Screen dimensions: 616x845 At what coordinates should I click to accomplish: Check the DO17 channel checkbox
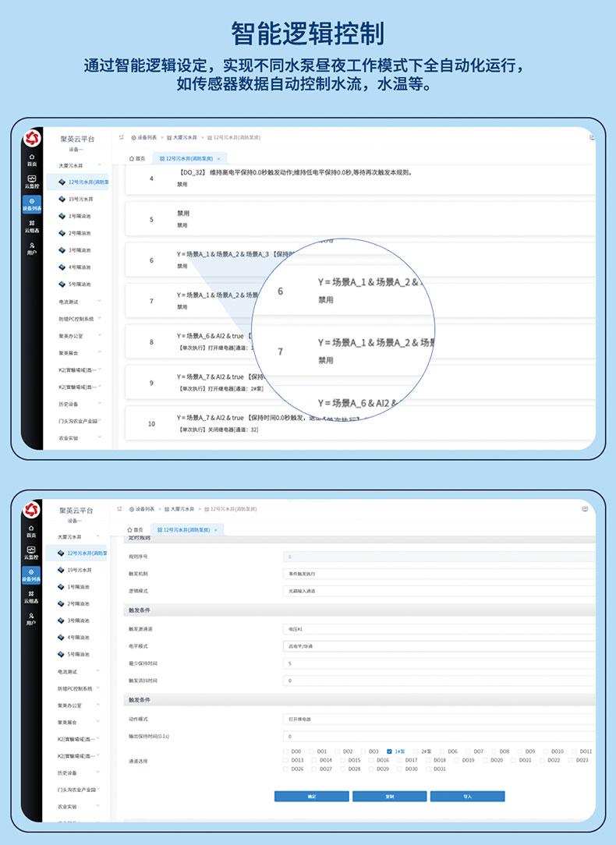click(400, 760)
